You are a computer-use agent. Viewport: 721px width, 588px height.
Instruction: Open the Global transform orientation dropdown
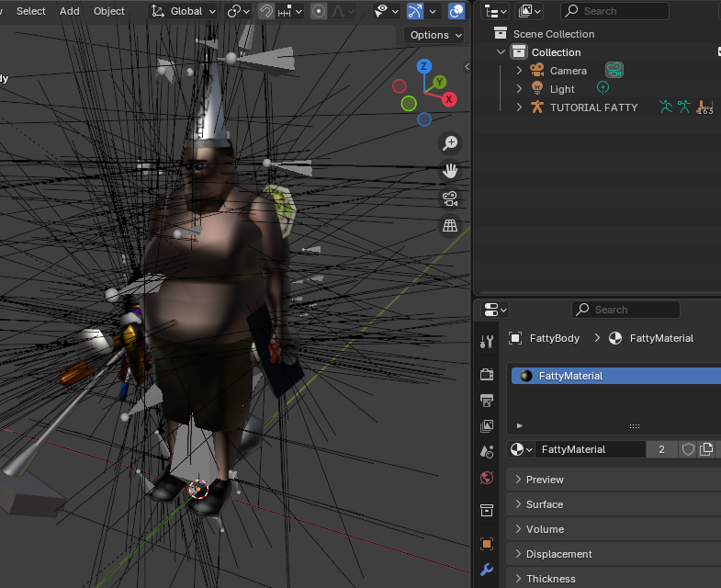pyautogui.click(x=184, y=11)
